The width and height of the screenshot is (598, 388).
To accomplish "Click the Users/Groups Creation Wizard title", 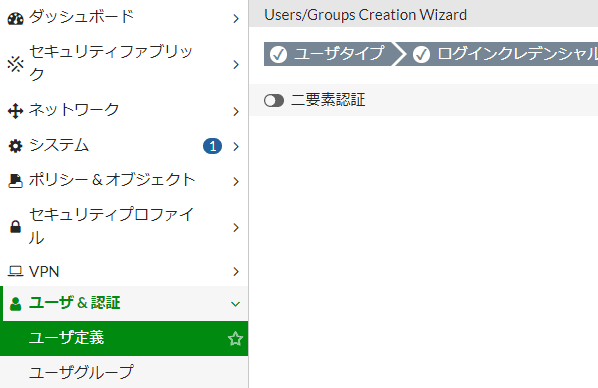I will pyautogui.click(x=365, y=15).
